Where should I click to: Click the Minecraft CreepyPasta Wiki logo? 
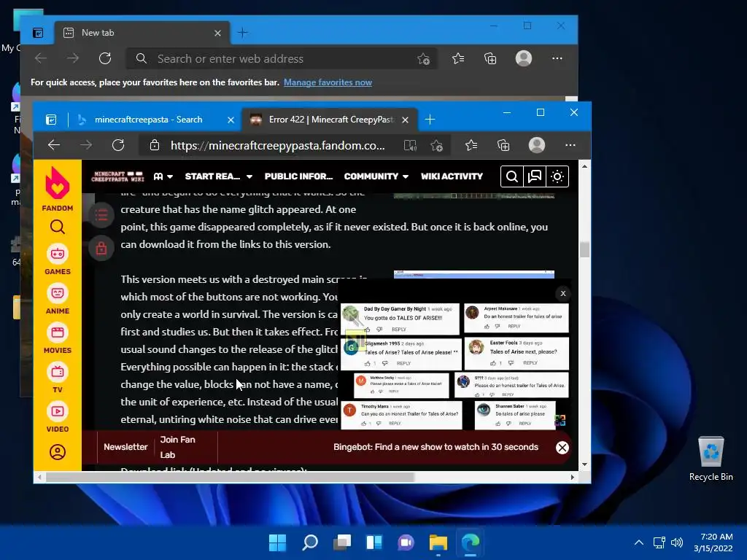click(x=117, y=176)
